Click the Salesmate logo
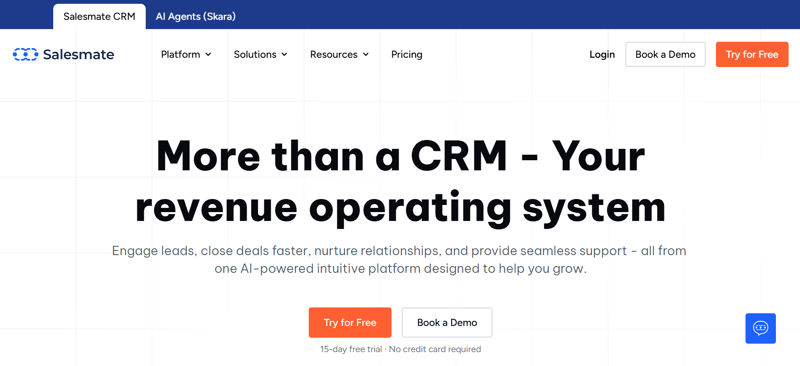Image resolution: width=800 pixels, height=366 pixels. click(63, 55)
